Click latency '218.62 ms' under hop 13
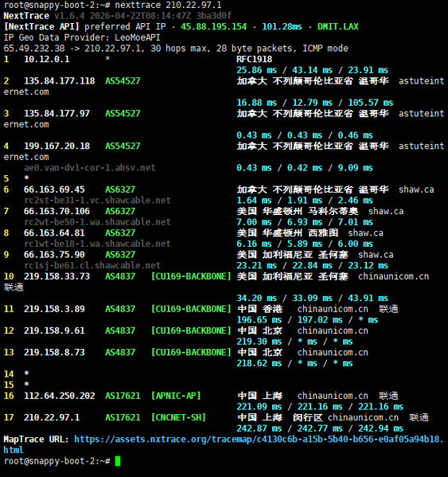This screenshot has width=448, height=477. [259, 363]
